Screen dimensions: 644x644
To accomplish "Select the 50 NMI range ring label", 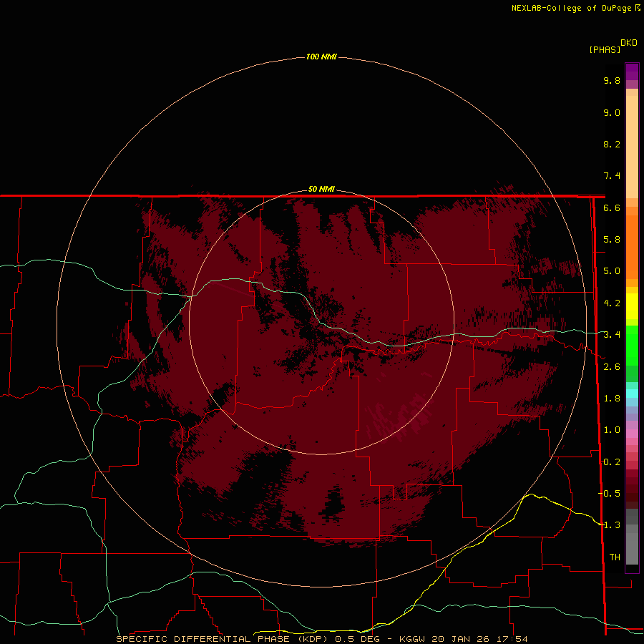I will pyautogui.click(x=321, y=189).
